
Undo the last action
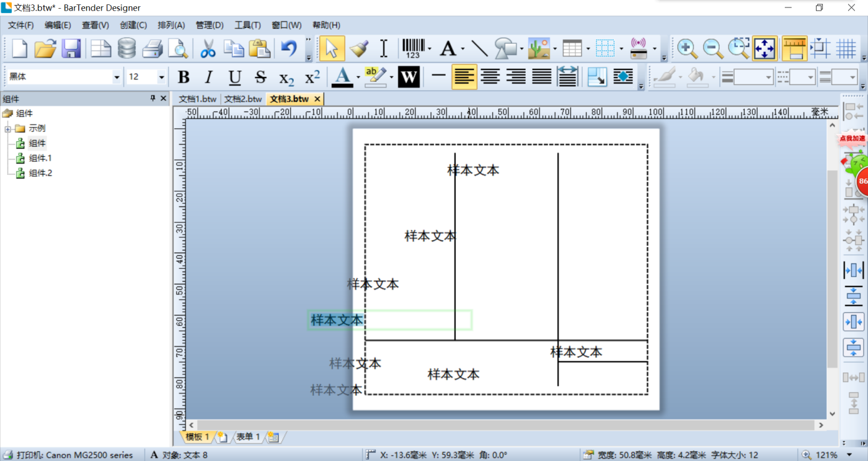(288, 48)
